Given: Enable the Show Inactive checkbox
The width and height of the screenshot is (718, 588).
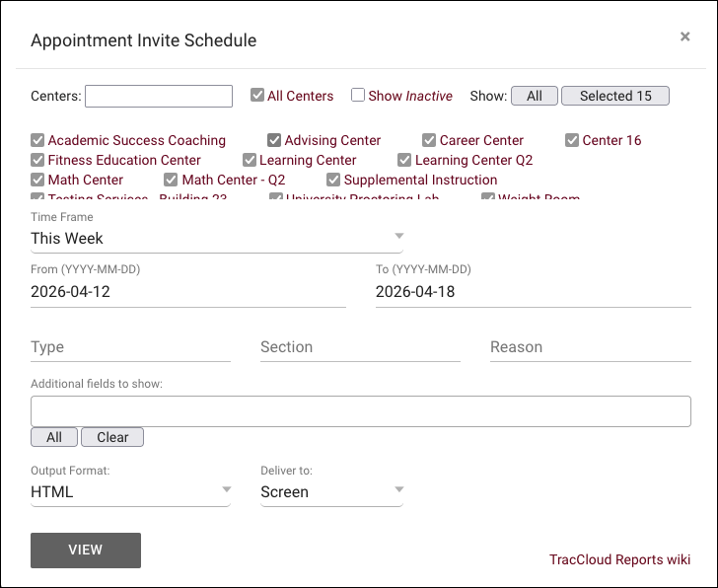Looking at the screenshot, I should click(x=359, y=96).
